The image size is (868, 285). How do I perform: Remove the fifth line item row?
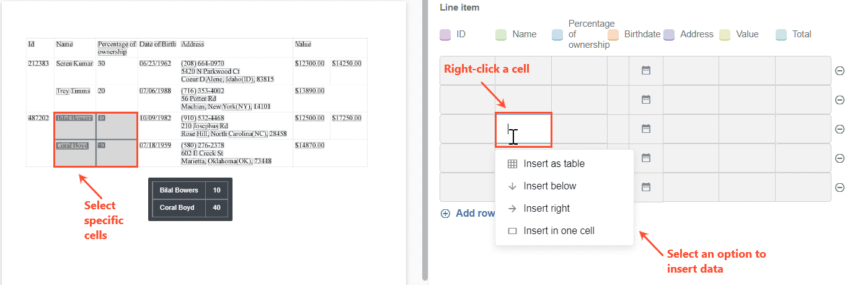coord(840,188)
